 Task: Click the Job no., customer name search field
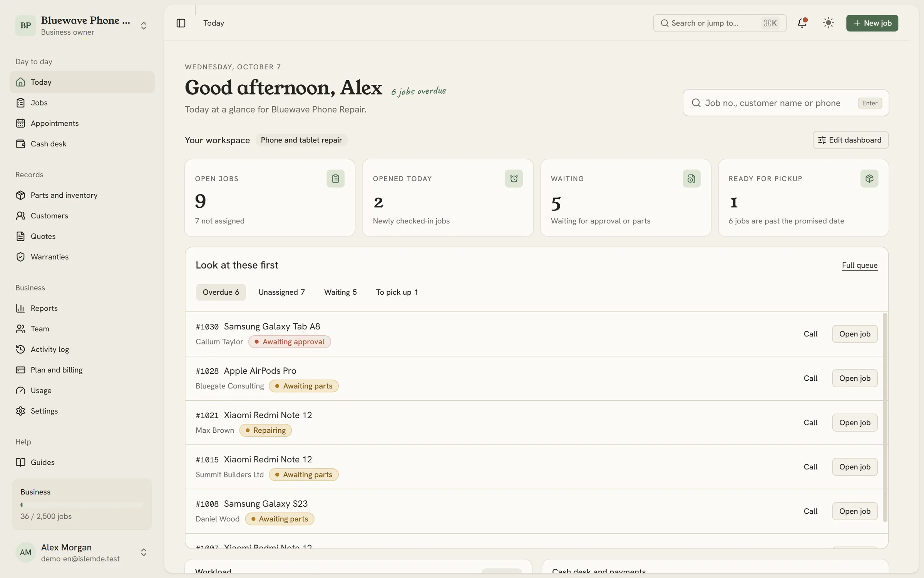(786, 103)
